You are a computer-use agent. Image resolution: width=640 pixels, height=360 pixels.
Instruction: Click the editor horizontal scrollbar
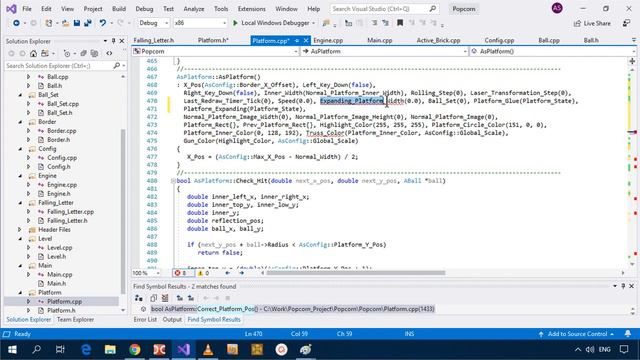coord(355,273)
